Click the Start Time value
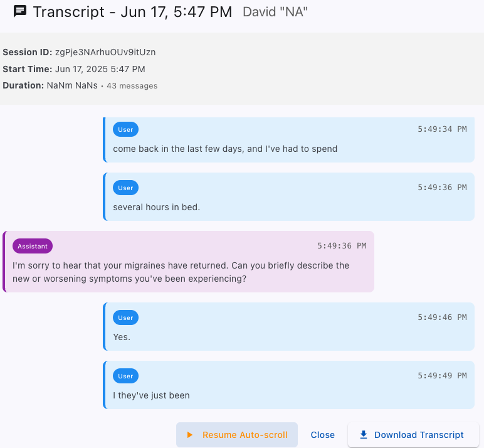 tap(100, 69)
